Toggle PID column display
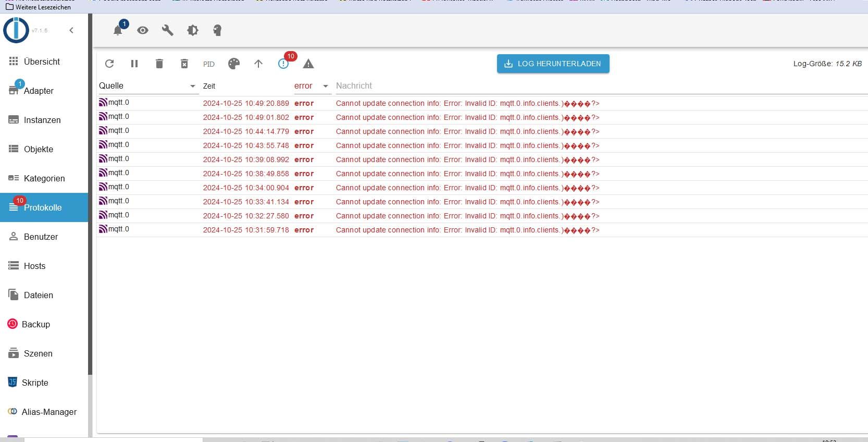 pyautogui.click(x=209, y=64)
